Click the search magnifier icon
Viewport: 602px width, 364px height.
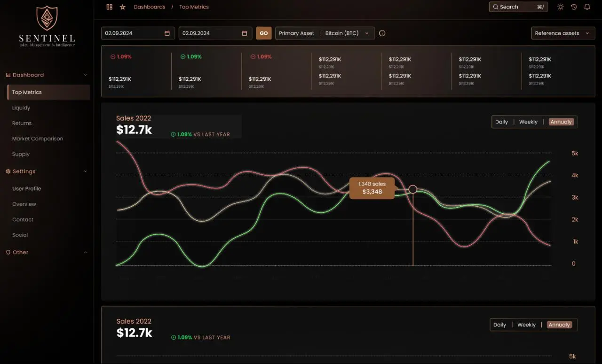pos(496,7)
